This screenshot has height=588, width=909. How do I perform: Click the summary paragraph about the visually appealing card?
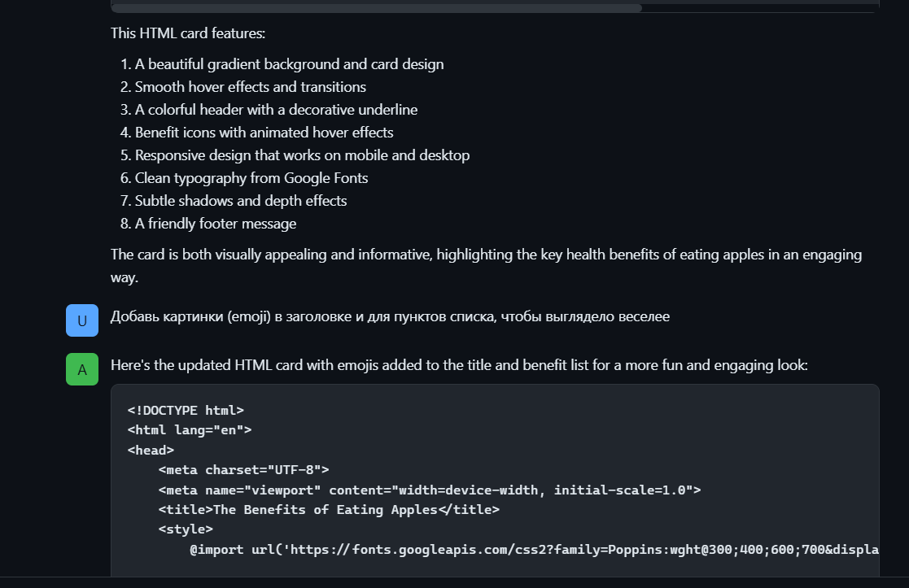(487, 266)
